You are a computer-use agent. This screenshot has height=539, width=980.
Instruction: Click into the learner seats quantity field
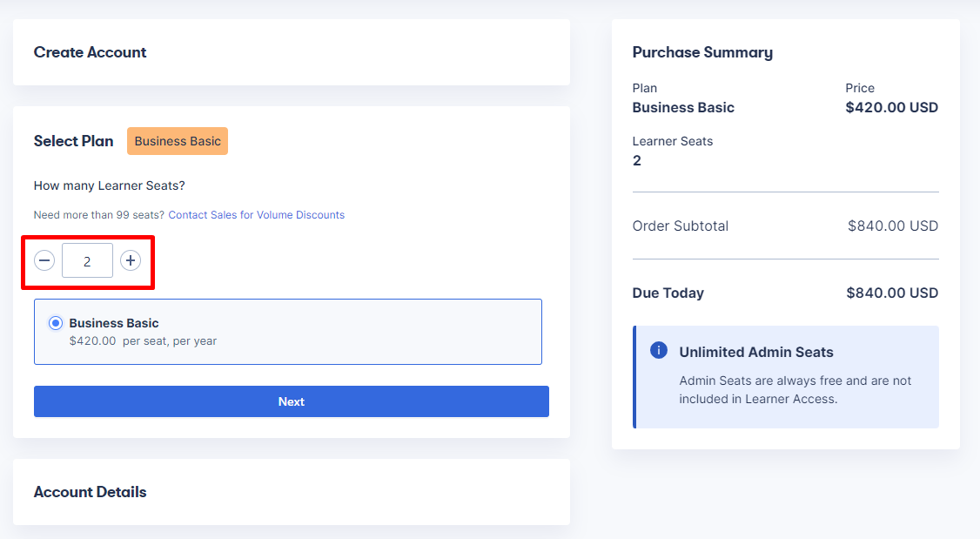88,260
